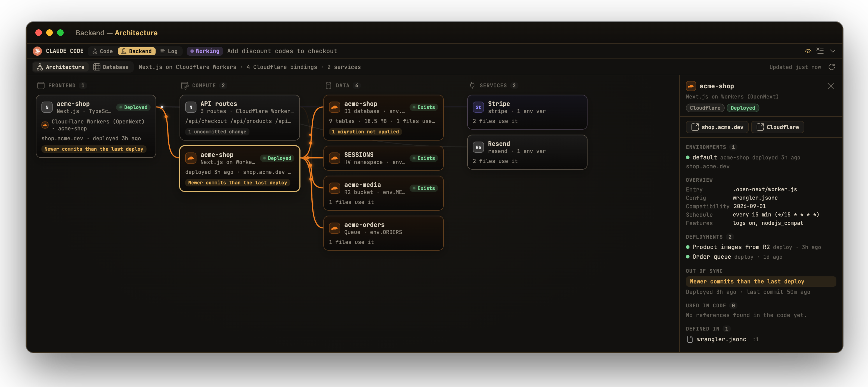Click '2 files use it' on Resend card
Viewport: 868px width, 387px height.
click(495, 161)
